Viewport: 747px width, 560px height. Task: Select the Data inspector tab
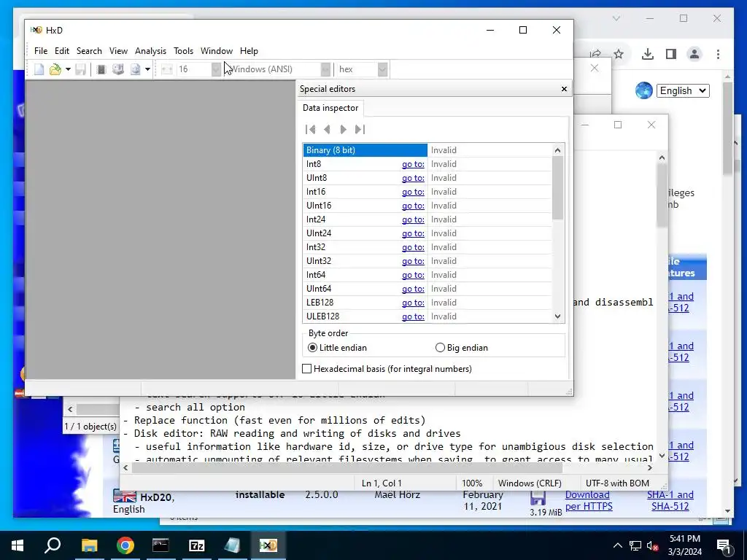(x=330, y=108)
